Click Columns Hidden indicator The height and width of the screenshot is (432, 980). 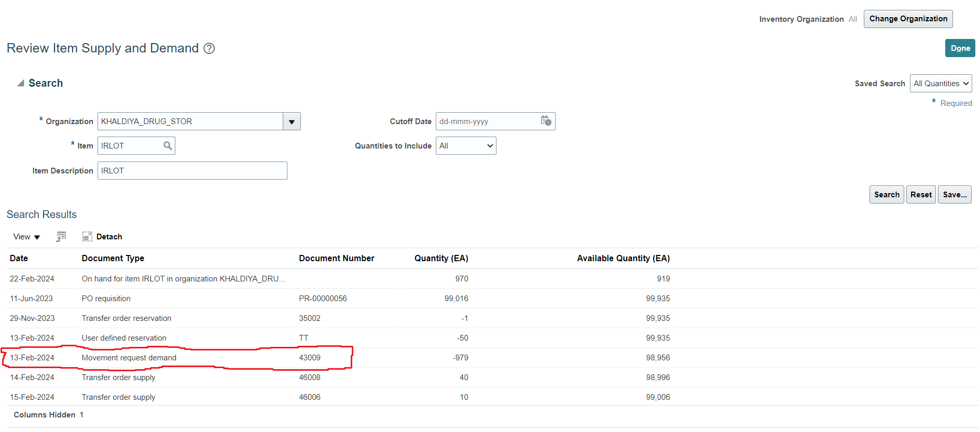49,415
